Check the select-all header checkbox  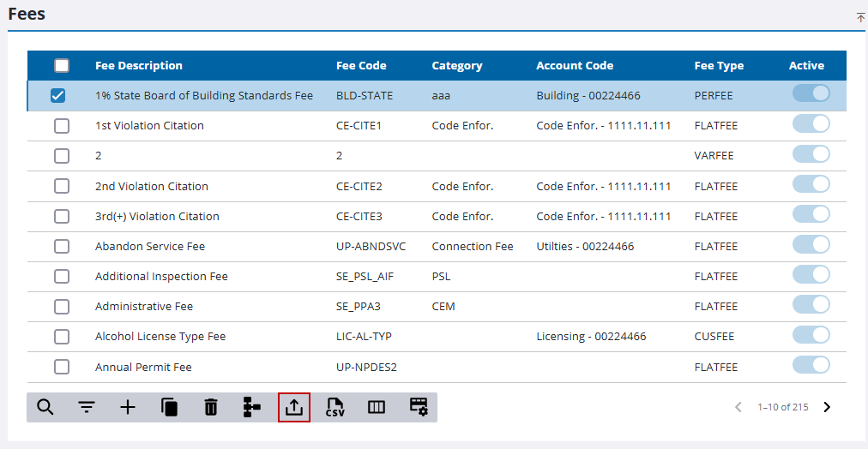(x=62, y=66)
